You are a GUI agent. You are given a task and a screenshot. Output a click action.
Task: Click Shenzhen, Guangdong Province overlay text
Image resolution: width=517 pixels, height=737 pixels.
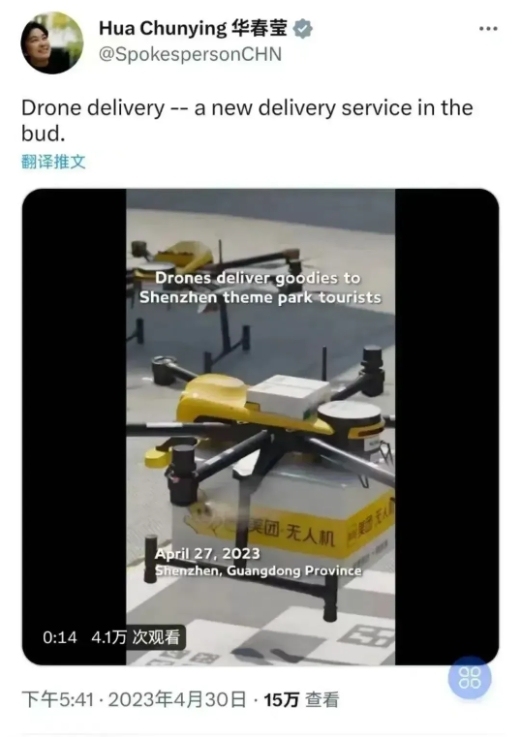tap(258, 571)
